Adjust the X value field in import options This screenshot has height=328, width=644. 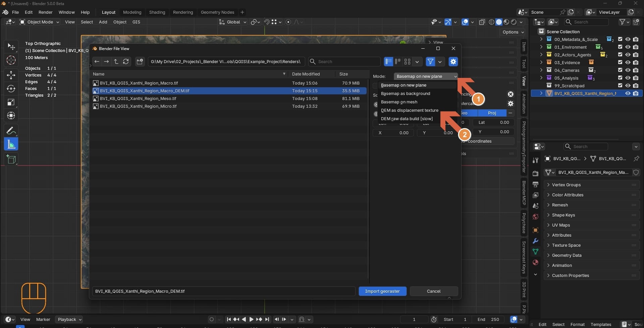point(393,133)
